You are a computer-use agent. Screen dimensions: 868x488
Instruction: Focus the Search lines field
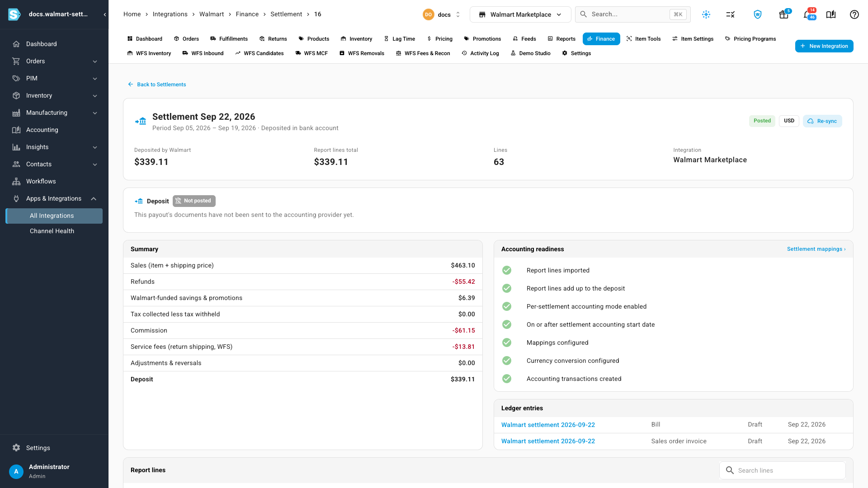pyautogui.click(x=782, y=470)
